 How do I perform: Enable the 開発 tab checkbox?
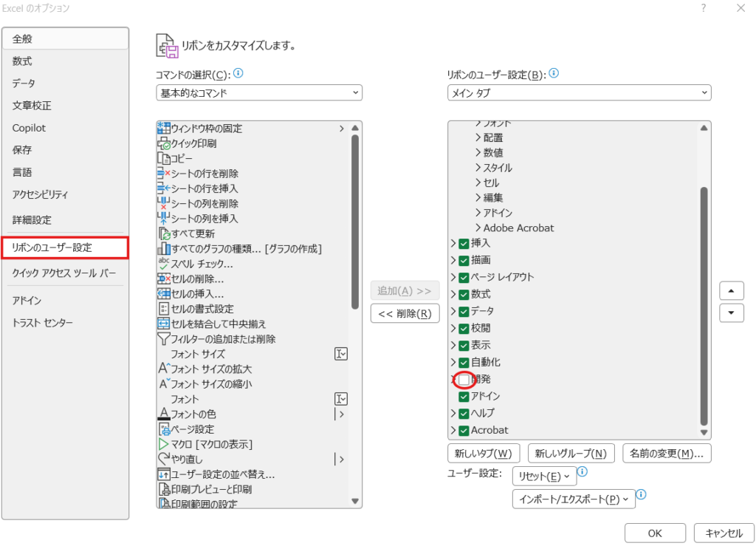pos(464,380)
